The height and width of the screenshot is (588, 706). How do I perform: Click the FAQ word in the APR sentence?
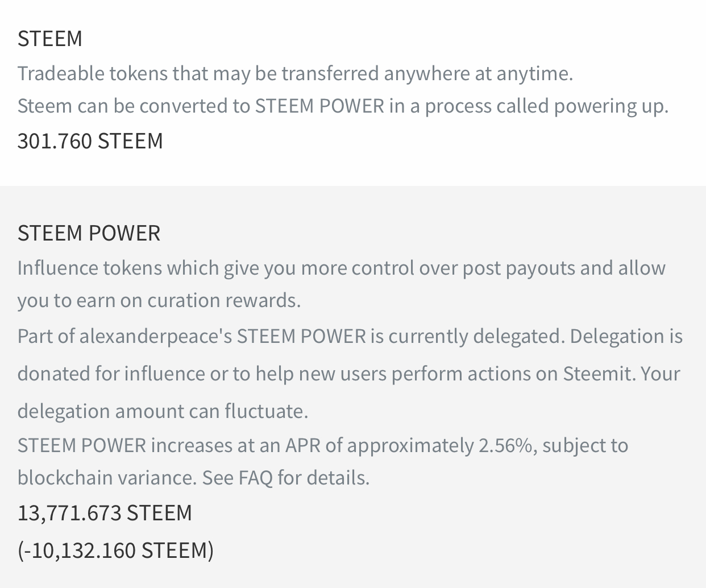coord(255,478)
